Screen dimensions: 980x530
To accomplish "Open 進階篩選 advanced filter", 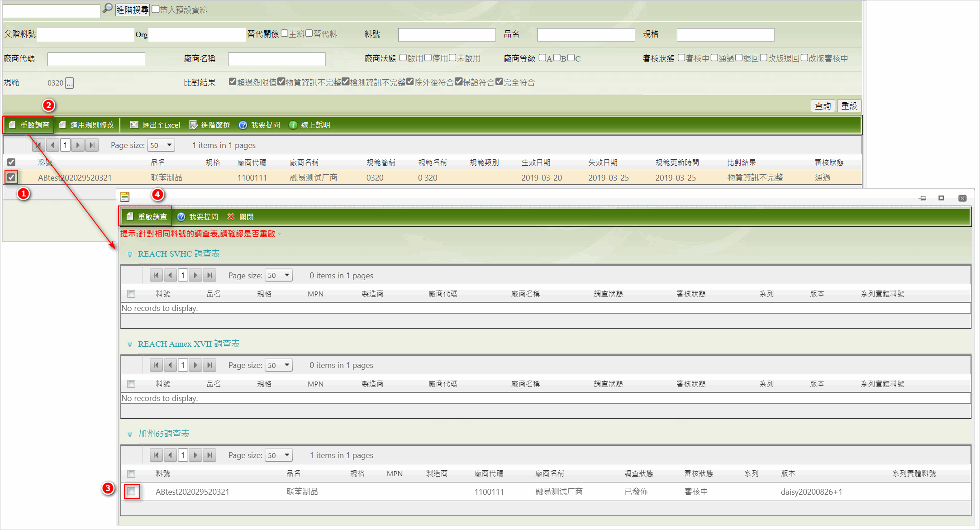I will coord(210,125).
